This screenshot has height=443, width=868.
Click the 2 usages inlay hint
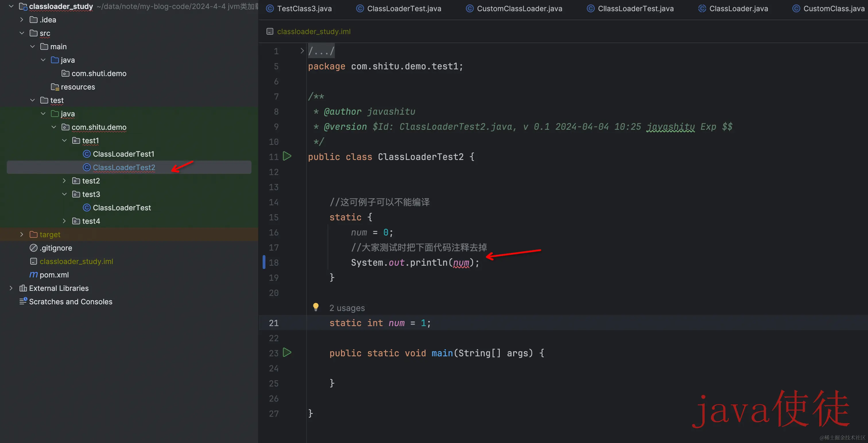pyautogui.click(x=347, y=308)
